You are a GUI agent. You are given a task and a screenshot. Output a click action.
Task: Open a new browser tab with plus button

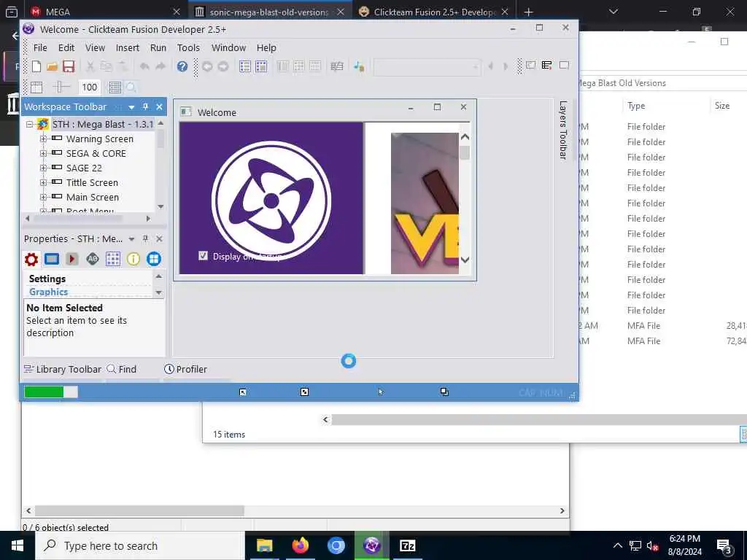528,12
